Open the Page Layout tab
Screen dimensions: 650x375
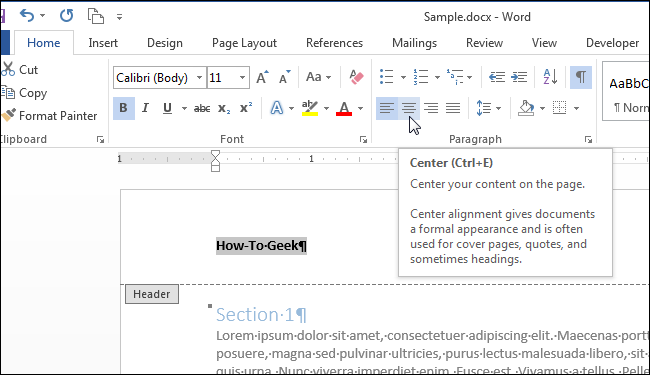244,43
